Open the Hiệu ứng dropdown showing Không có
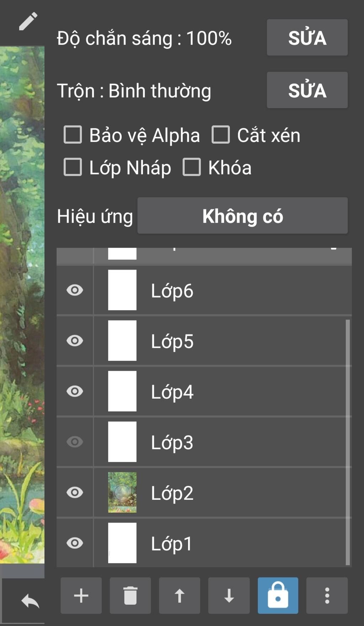364x626 pixels. (x=242, y=216)
